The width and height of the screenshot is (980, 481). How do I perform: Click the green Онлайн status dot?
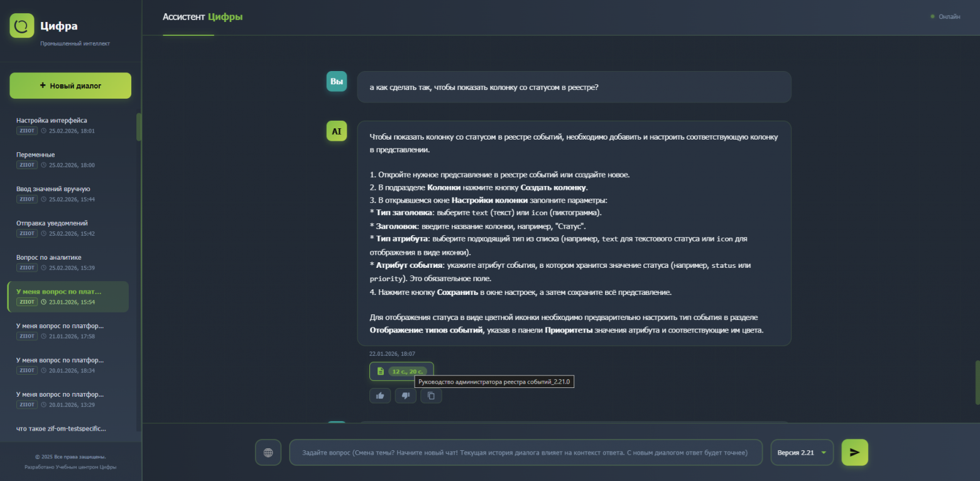tap(932, 16)
